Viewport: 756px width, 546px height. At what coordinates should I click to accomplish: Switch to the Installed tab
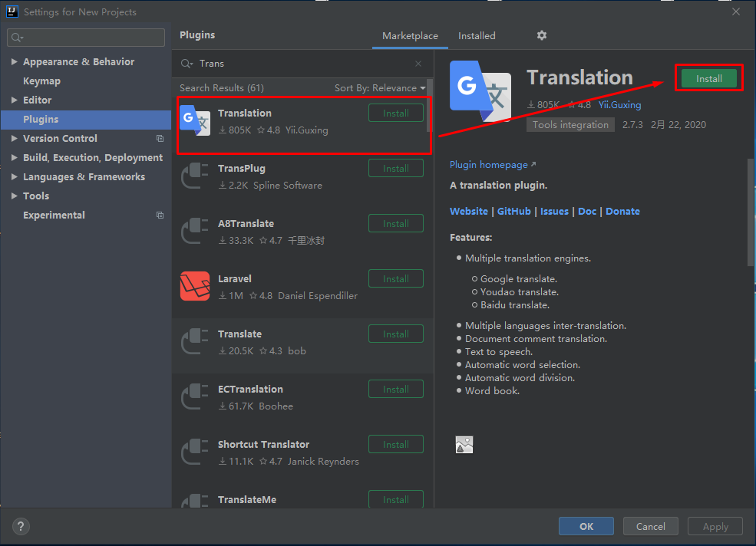click(x=476, y=35)
